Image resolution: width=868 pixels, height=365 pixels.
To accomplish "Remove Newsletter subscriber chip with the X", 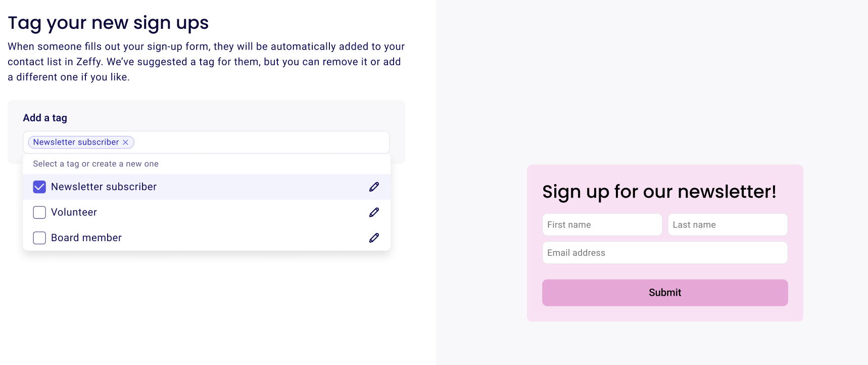I will tap(125, 143).
